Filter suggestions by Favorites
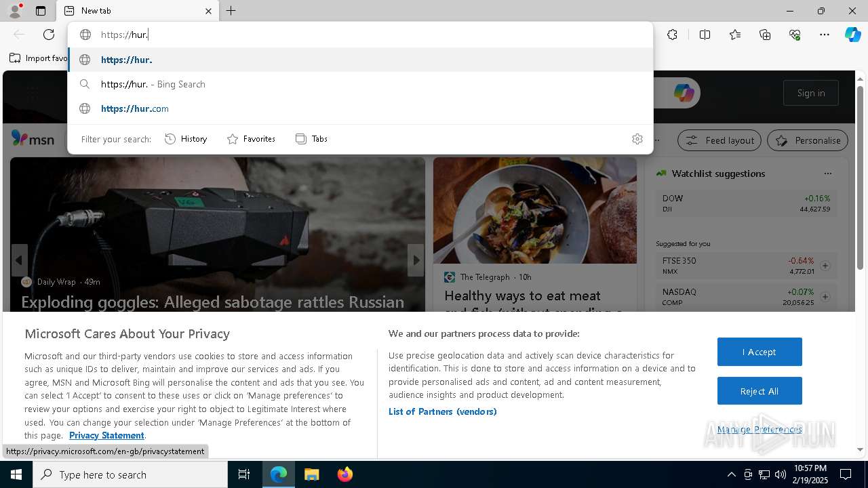Viewport: 868px width, 488px height. (251, 139)
